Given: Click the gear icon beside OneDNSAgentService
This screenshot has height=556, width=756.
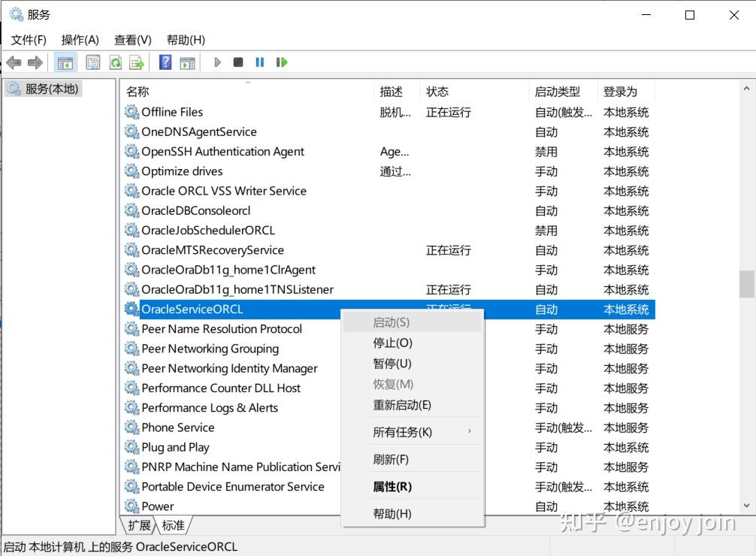Looking at the screenshot, I should click(132, 131).
